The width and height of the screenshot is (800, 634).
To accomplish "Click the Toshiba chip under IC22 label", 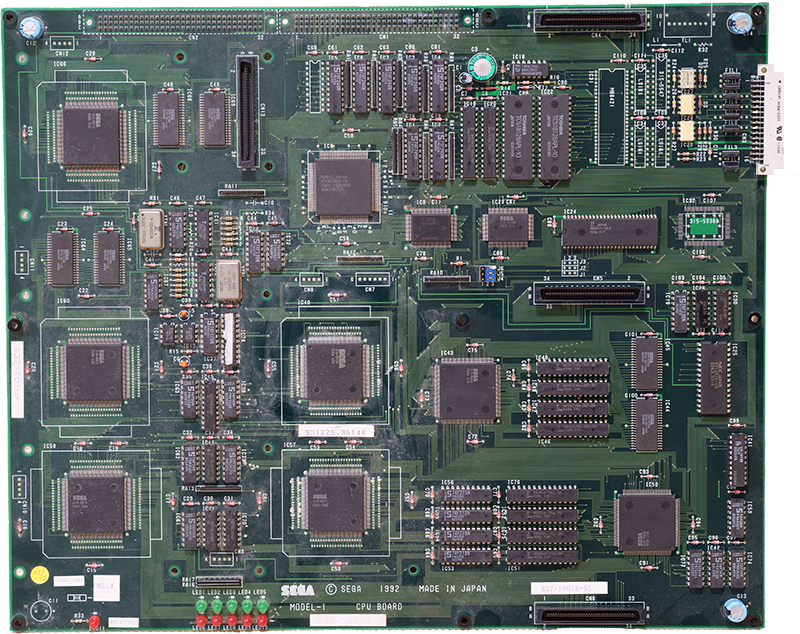I will click(x=555, y=138).
